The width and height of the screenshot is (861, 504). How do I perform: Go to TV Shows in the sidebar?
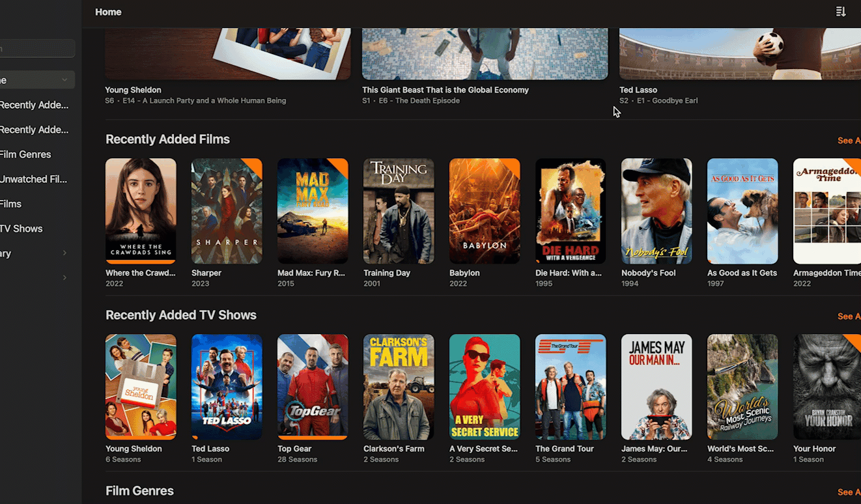click(x=21, y=229)
